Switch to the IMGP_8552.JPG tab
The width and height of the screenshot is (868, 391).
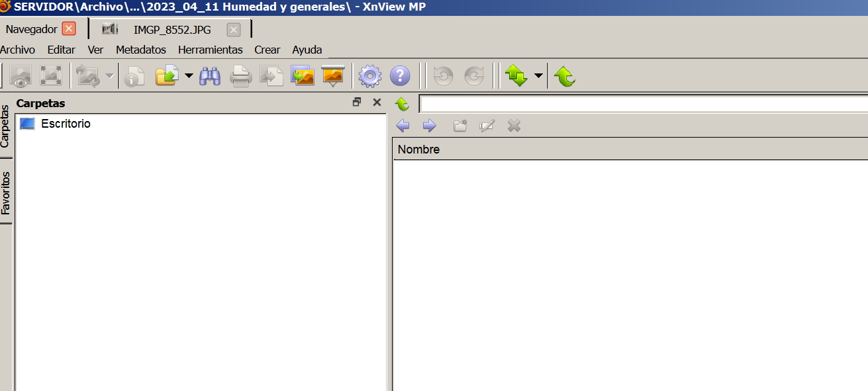172,29
